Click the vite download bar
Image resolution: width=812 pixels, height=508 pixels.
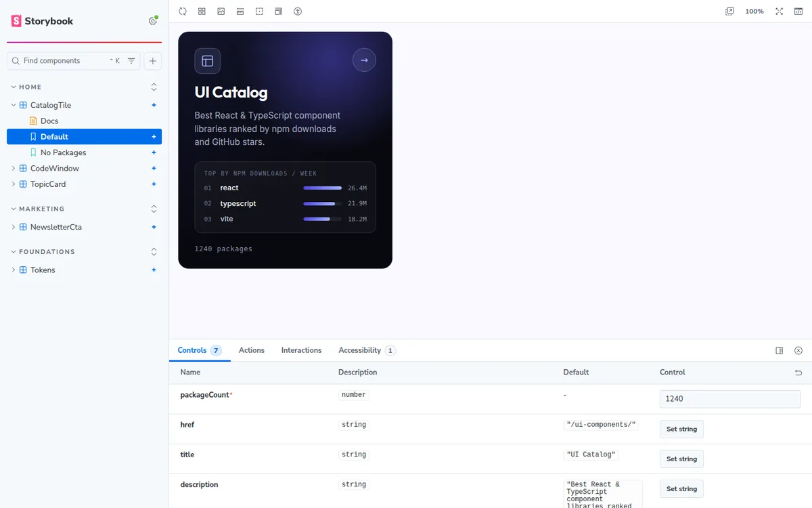coord(322,219)
